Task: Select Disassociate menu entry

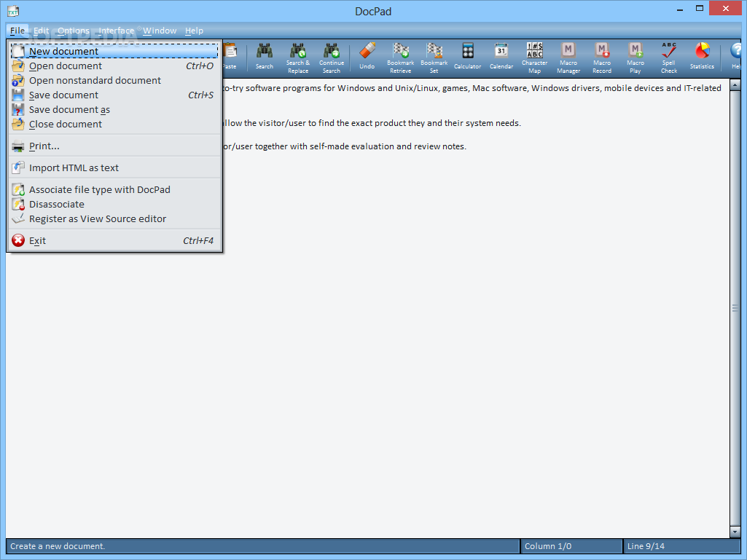Action: pyautogui.click(x=114, y=205)
